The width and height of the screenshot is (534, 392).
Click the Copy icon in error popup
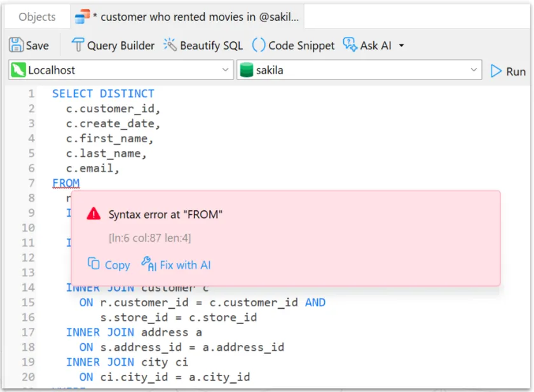pos(93,264)
